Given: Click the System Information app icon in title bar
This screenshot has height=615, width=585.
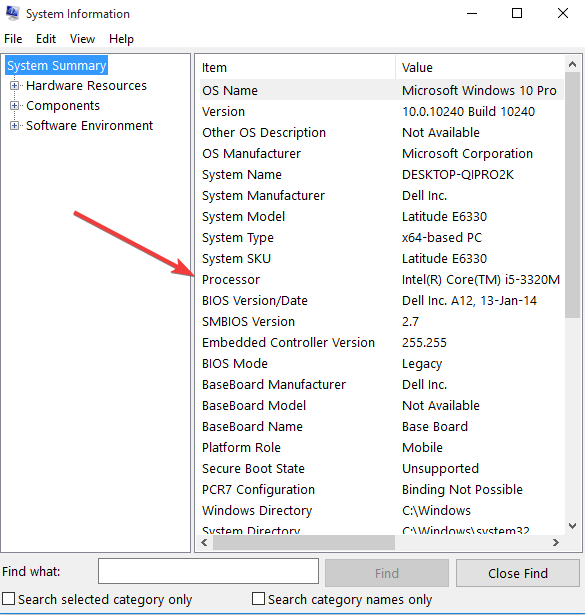Looking at the screenshot, I should point(13,13).
